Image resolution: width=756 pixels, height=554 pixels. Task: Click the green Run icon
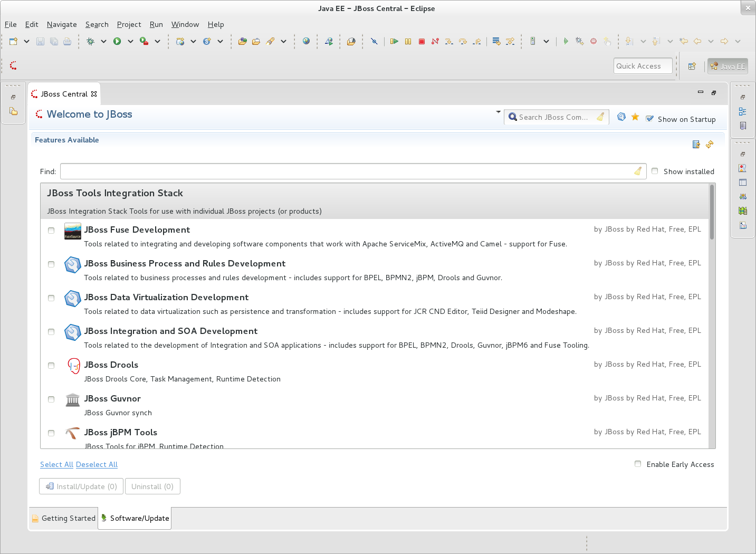click(x=117, y=41)
